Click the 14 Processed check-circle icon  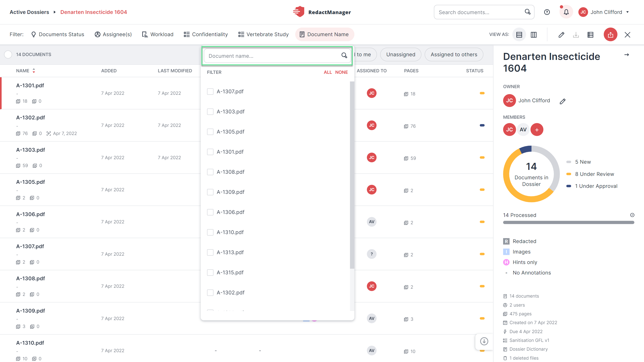632,215
